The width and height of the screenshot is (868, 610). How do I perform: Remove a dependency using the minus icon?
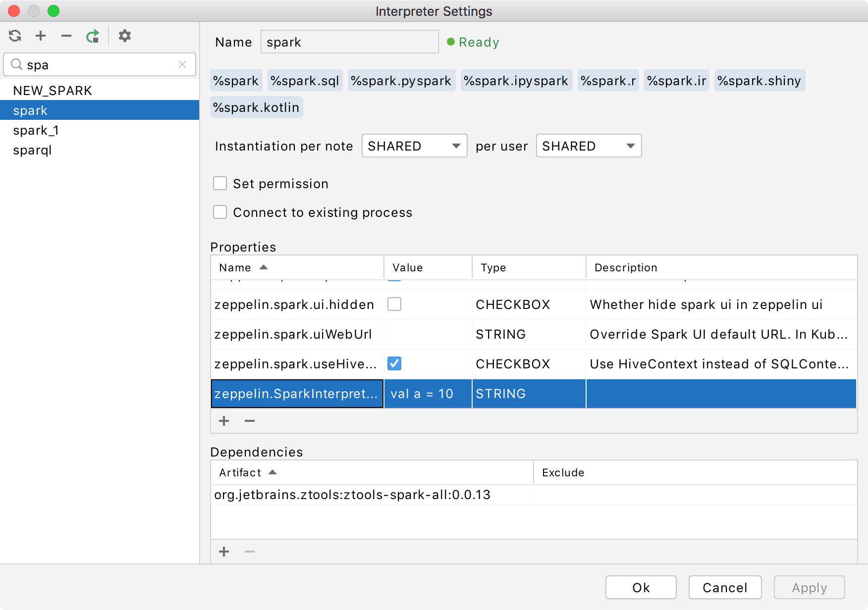(249, 552)
